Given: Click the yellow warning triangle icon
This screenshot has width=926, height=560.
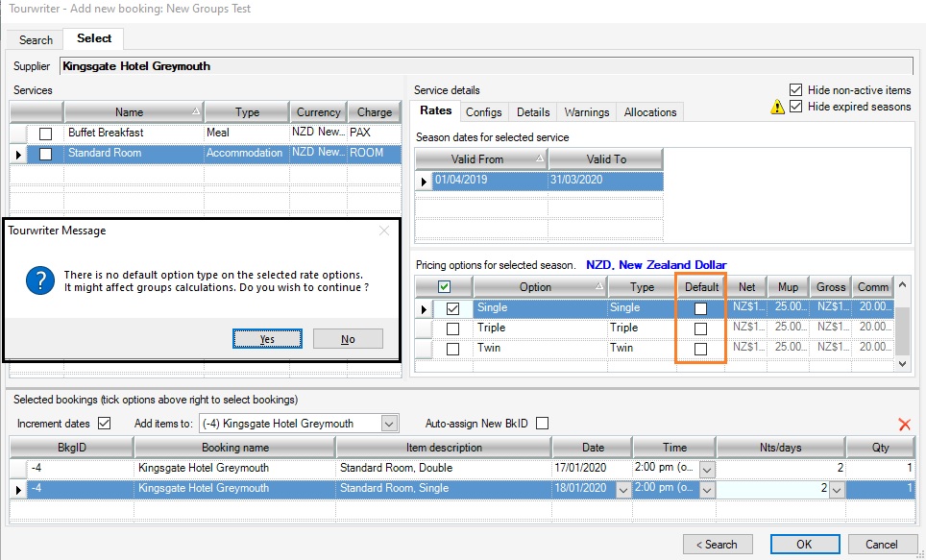Looking at the screenshot, I should [x=778, y=107].
